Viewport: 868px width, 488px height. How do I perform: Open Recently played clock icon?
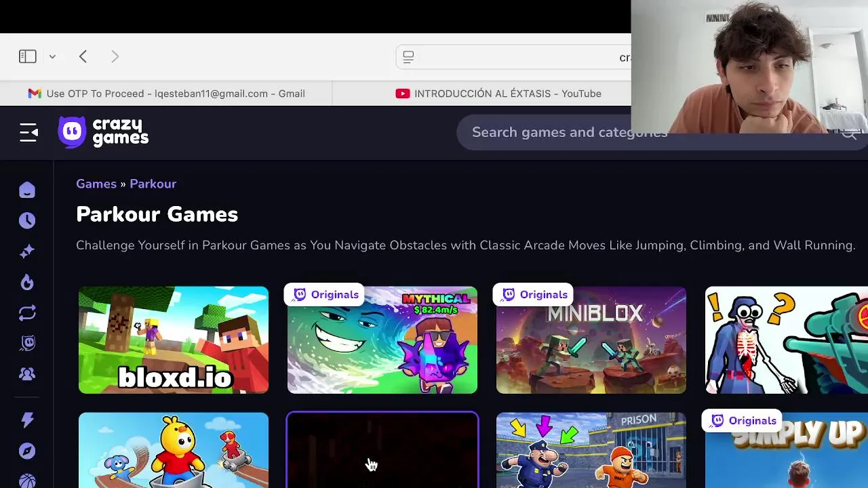(27, 220)
